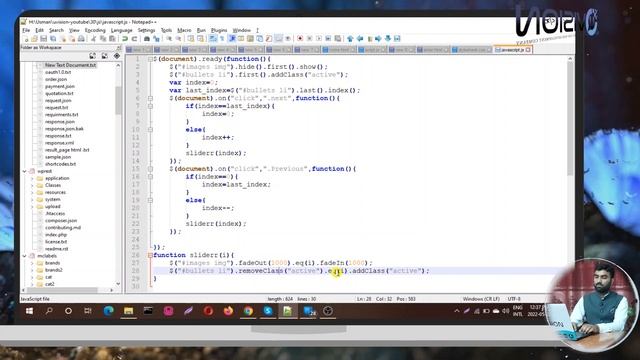Image resolution: width=640 pixels, height=360 pixels.
Task: Click the Copy toolbar icon
Action: 103,39
